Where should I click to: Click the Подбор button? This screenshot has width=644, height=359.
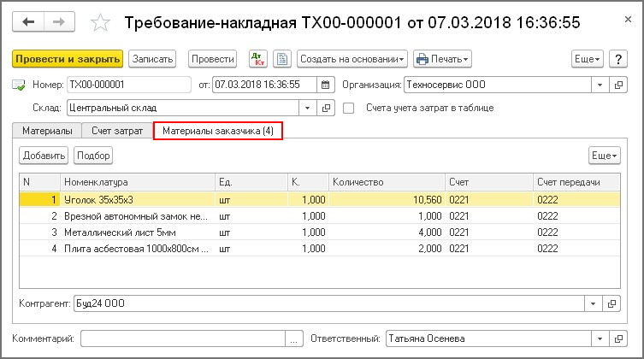[x=93, y=156]
